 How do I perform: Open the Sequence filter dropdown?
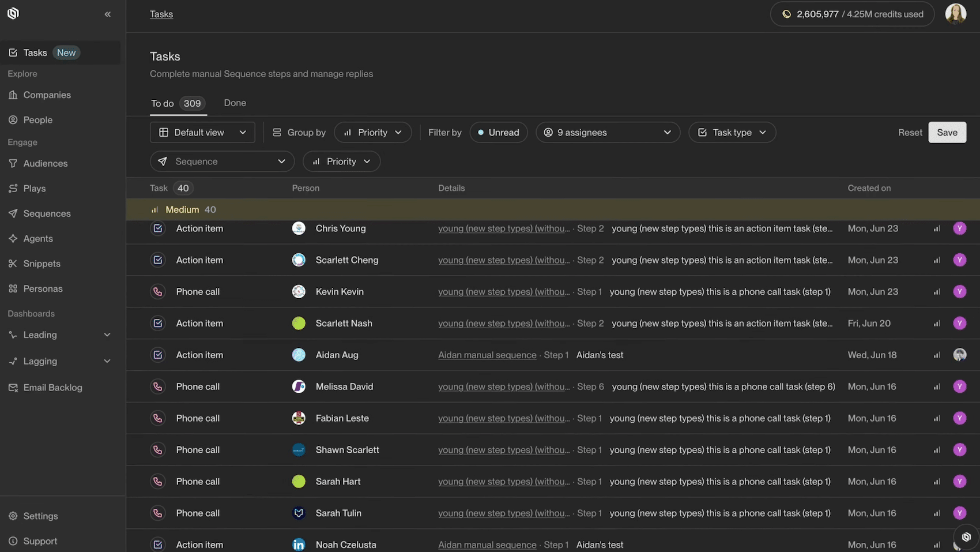point(222,162)
